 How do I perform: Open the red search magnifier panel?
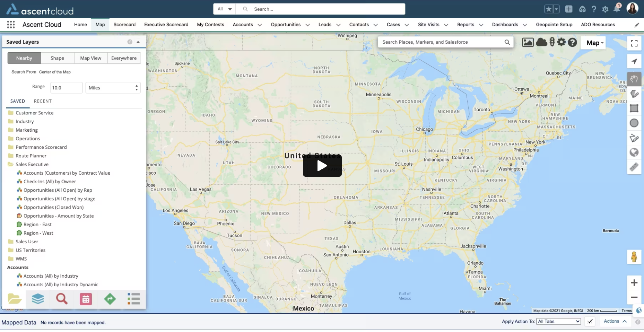click(x=62, y=299)
